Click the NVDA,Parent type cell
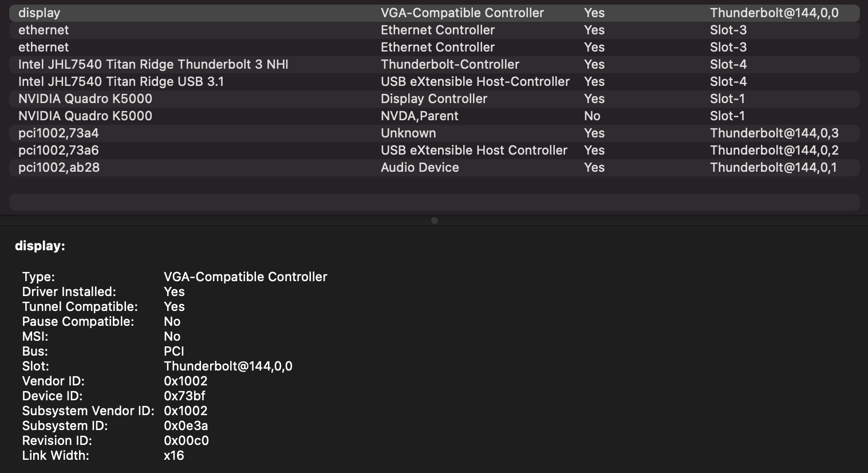 pos(419,116)
